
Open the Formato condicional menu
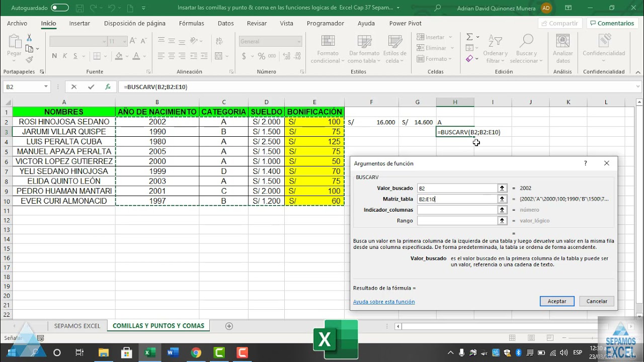click(x=327, y=48)
